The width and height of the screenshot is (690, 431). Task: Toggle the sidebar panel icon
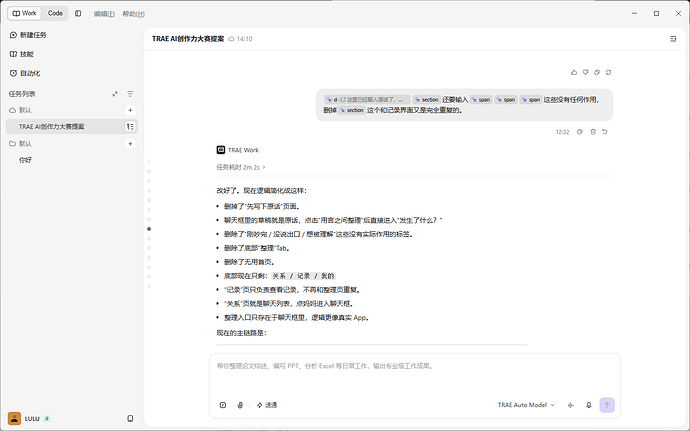pyautogui.click(x=78, y=14)
